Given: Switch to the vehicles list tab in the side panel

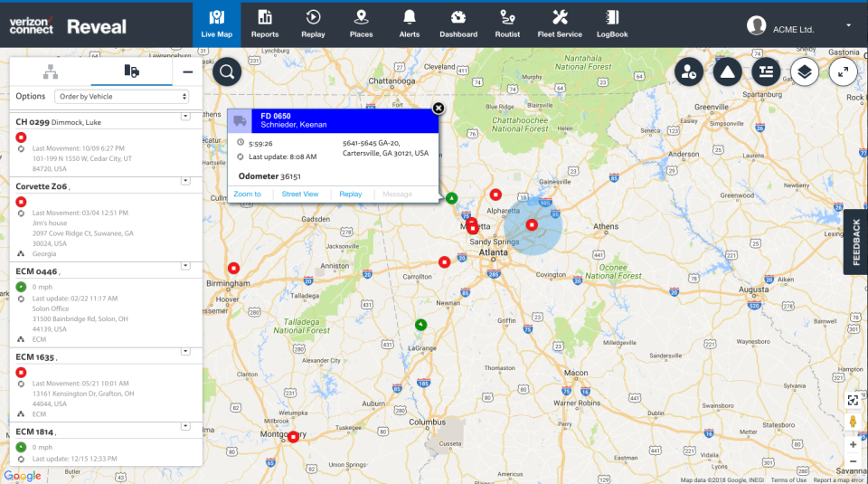Looking at the screenshot, I should tap(132, 71).
